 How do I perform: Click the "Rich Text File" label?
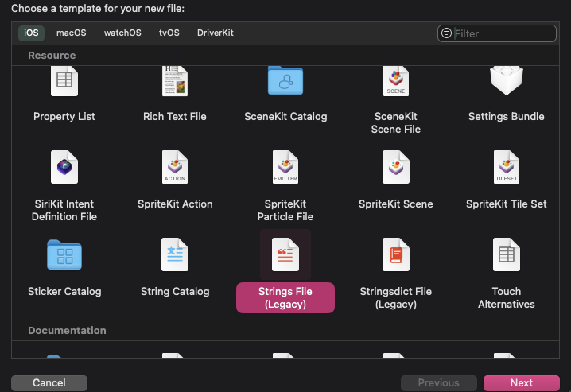175,116
